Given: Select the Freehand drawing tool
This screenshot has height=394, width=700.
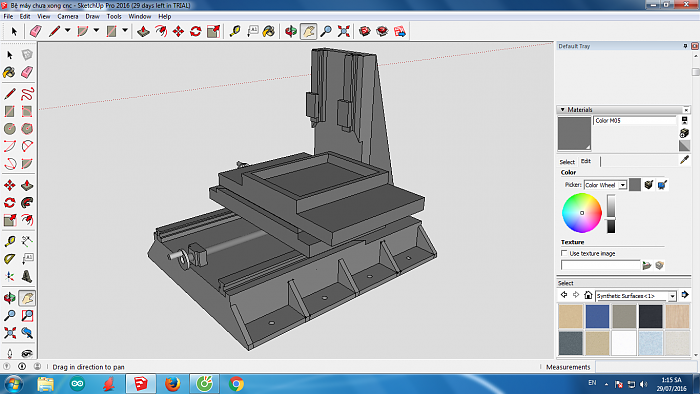Looking at the screenshot, I should 27,94.
